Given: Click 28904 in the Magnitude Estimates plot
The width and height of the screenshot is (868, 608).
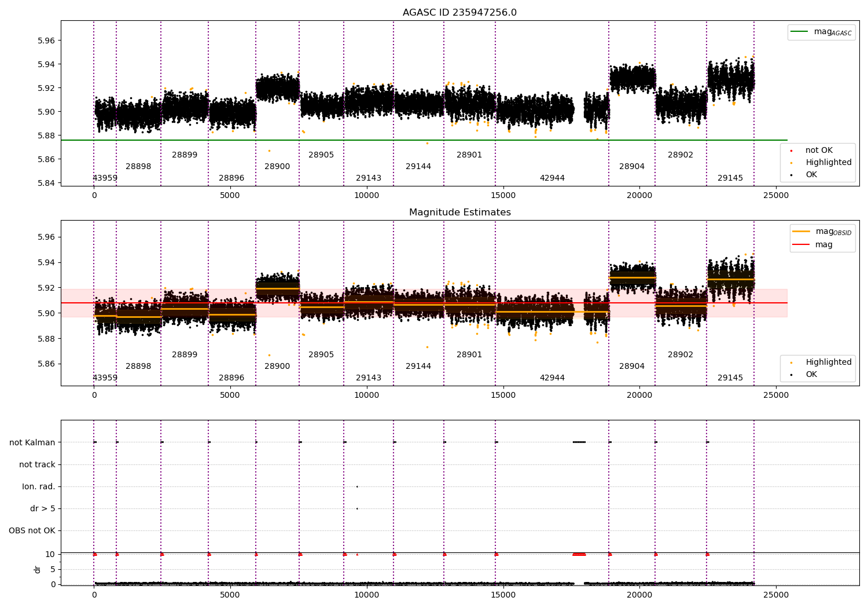Looking at the screenshot, I should [x=632, y=367].
